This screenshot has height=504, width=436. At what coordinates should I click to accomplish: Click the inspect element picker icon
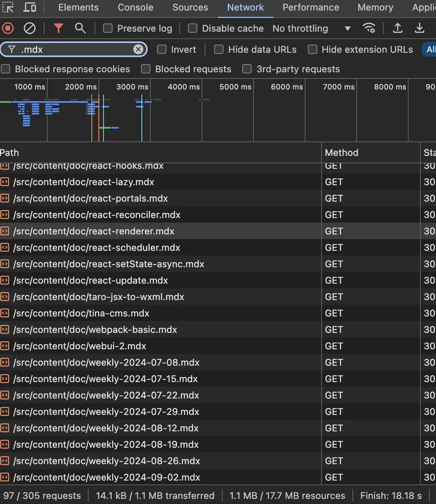8,7
